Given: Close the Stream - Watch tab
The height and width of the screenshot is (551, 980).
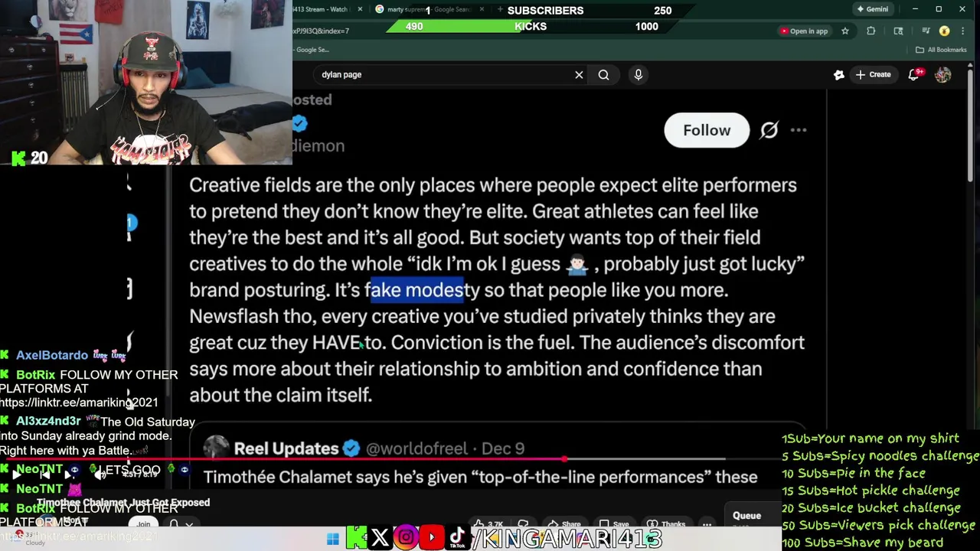Looking at the screenshot, I should pyautogui.click(x=358, y=9).
